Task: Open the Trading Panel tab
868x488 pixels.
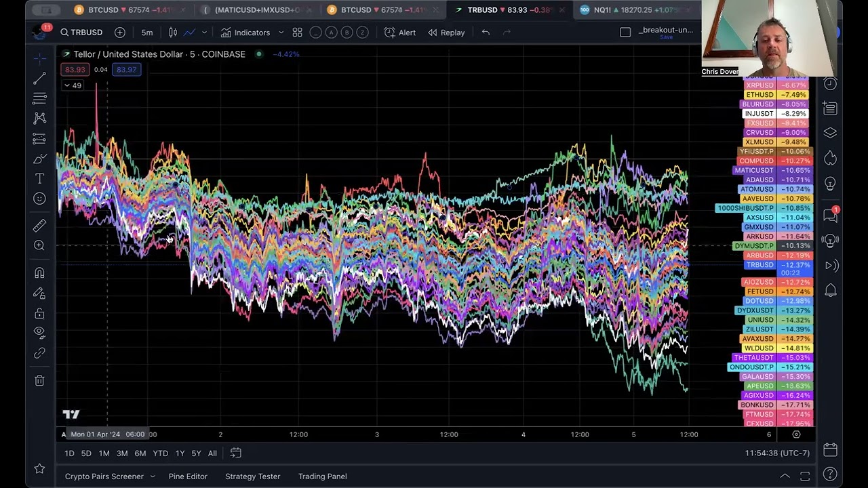Action: point(322,476)
